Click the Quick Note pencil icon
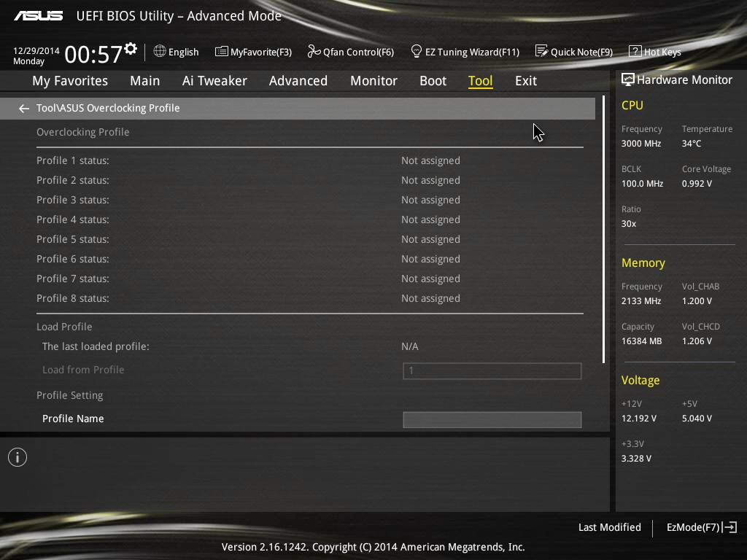The height and width of the screenshot is (560, 747). (x=541, y=52)
